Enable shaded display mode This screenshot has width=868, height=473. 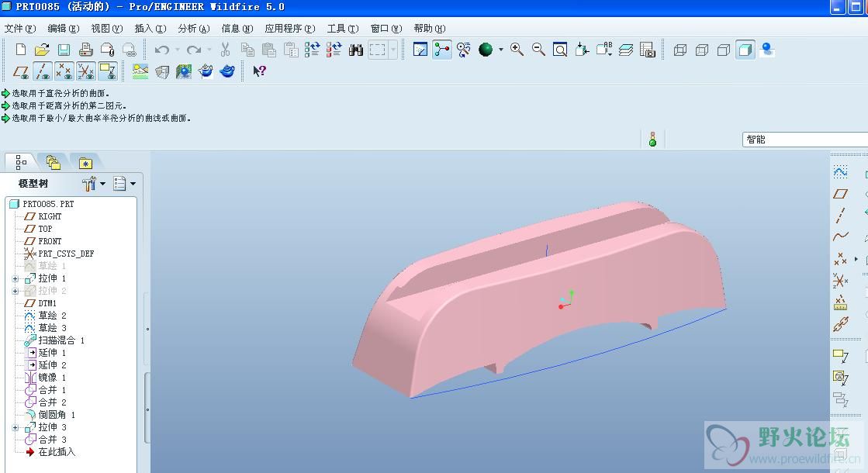[x=745, y=50]
